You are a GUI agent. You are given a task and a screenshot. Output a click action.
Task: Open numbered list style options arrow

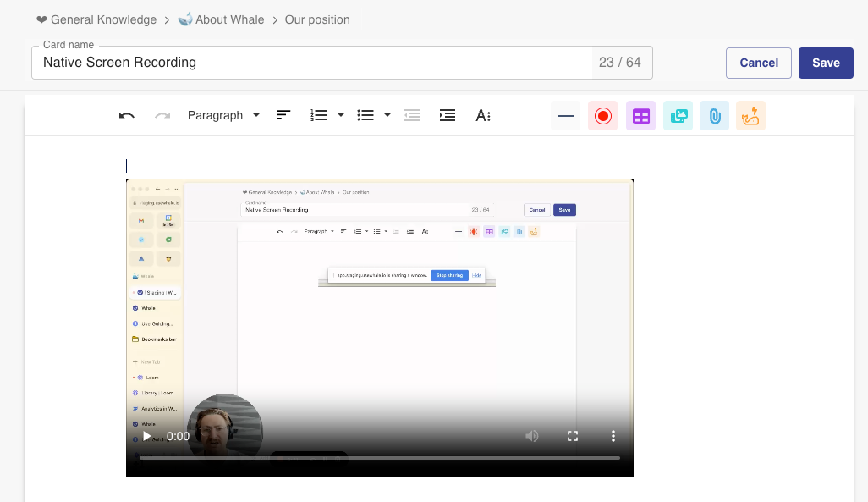[341, 115]
